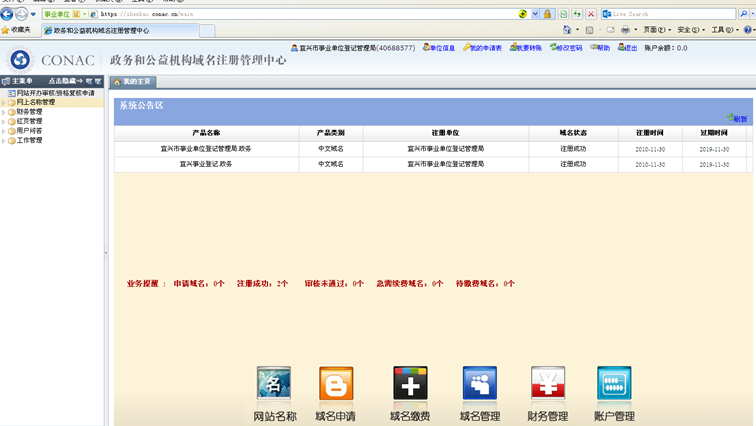Click the 注册时间 column header
The image size is (756, 426).
tap(649, 133)
